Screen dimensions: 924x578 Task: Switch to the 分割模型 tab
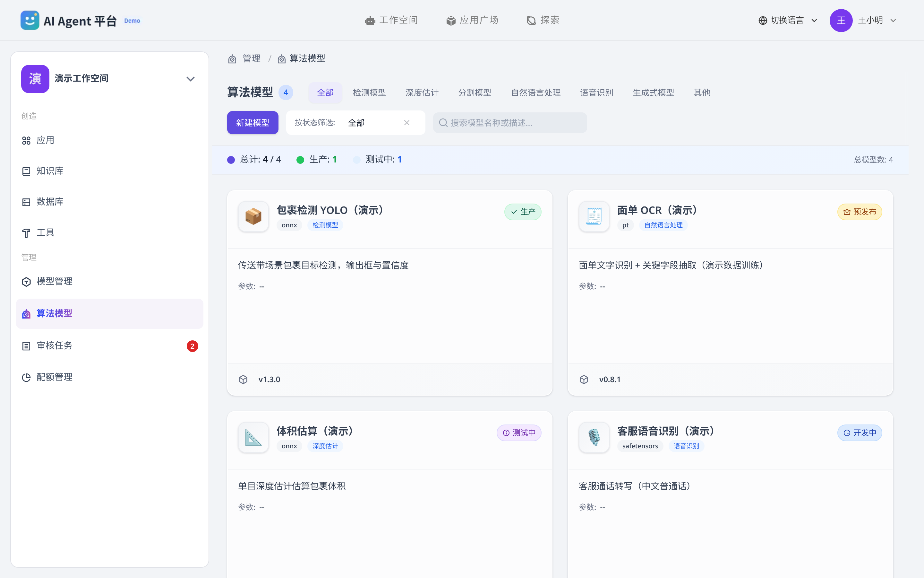click(x=475, y=92)
